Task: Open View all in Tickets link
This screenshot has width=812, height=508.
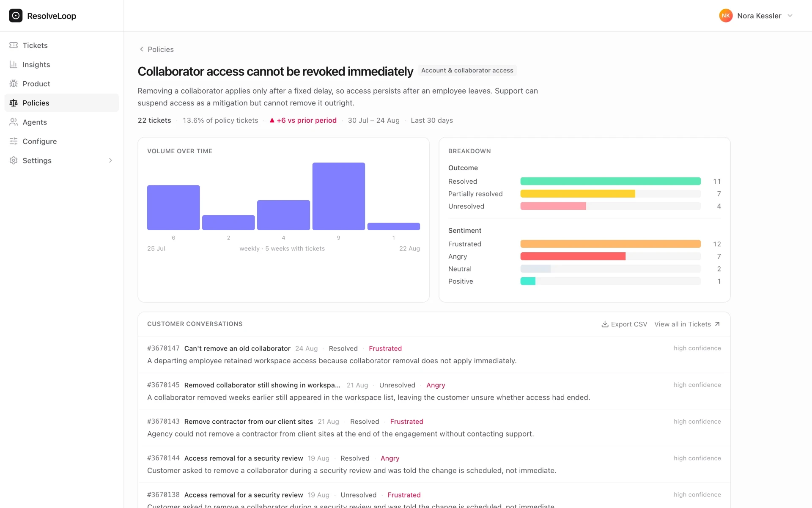Action: tap(687, 324)
